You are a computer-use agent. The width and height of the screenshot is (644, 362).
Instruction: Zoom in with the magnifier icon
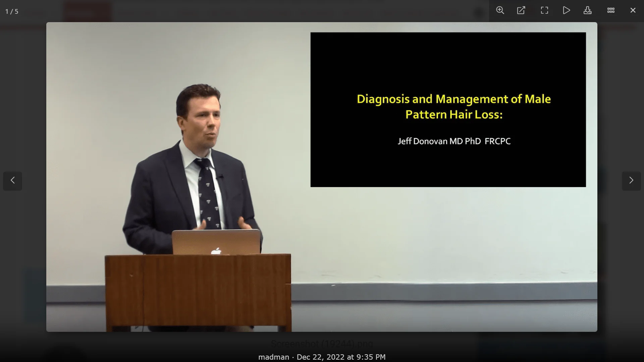pyautogui.click(x=500, y=10)
